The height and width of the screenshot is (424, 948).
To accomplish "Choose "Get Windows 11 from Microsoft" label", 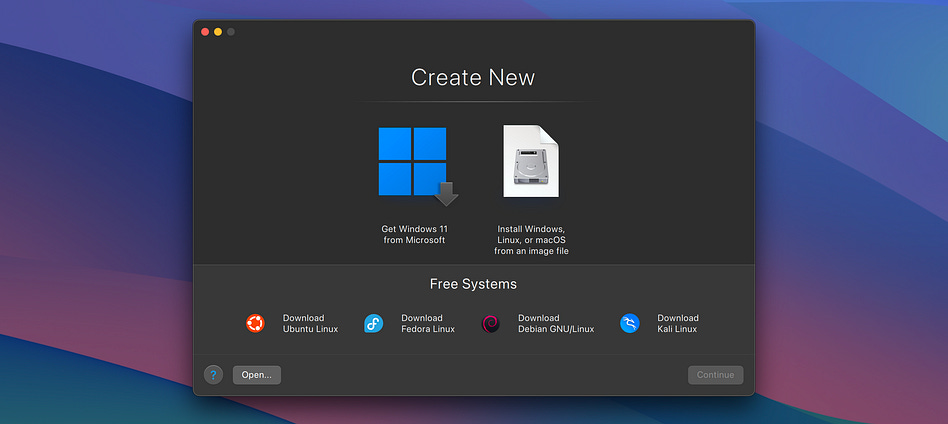I will 414,235.
